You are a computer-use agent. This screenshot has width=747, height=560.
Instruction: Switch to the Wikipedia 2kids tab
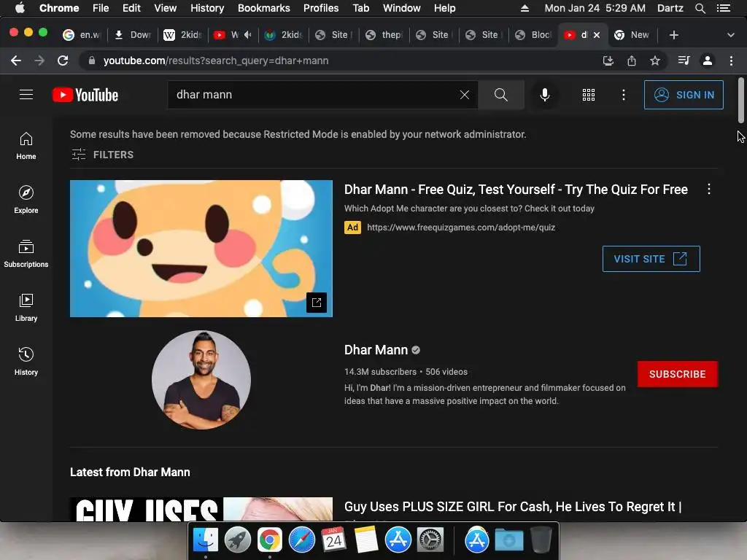[183, 35]
